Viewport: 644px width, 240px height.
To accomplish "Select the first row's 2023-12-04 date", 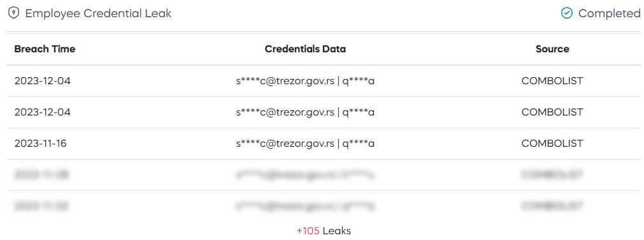I will point(42,80).
